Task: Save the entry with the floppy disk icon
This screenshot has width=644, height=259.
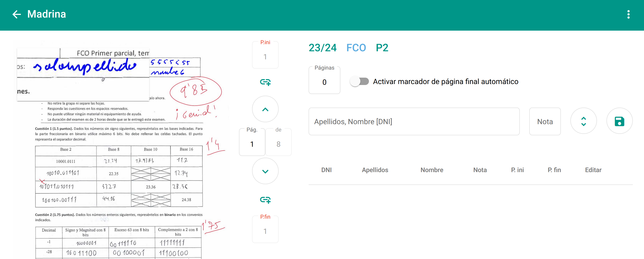Action: coord(619,121)
